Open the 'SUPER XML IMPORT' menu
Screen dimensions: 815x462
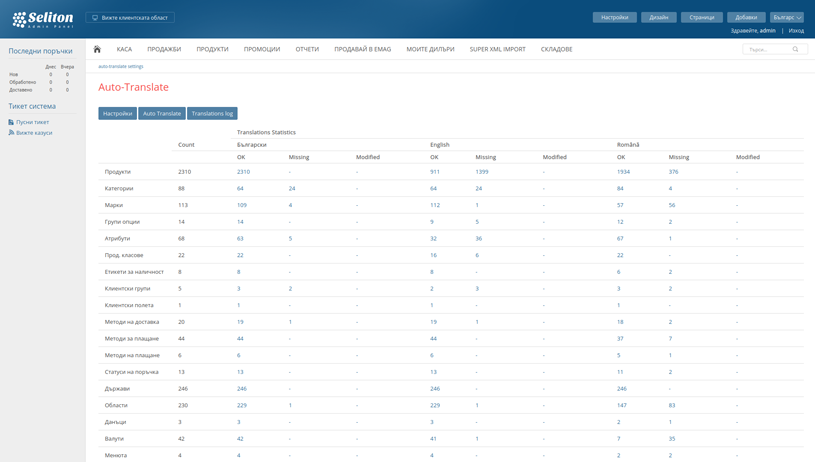click(x=497, y=49)
